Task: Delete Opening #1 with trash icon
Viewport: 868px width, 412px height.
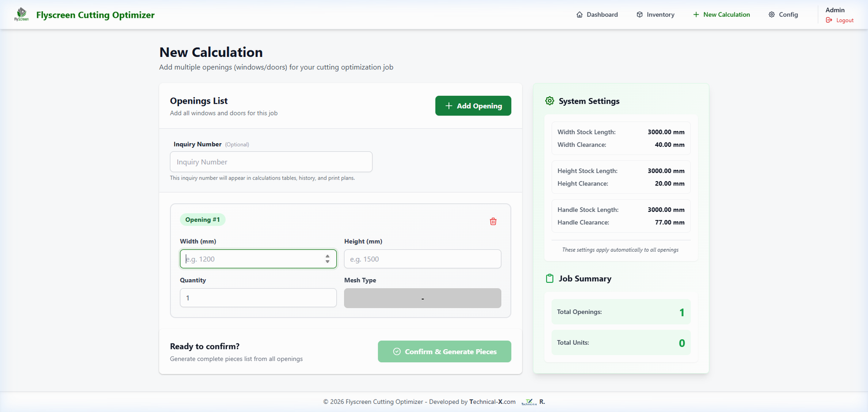Action: point(493,221)
